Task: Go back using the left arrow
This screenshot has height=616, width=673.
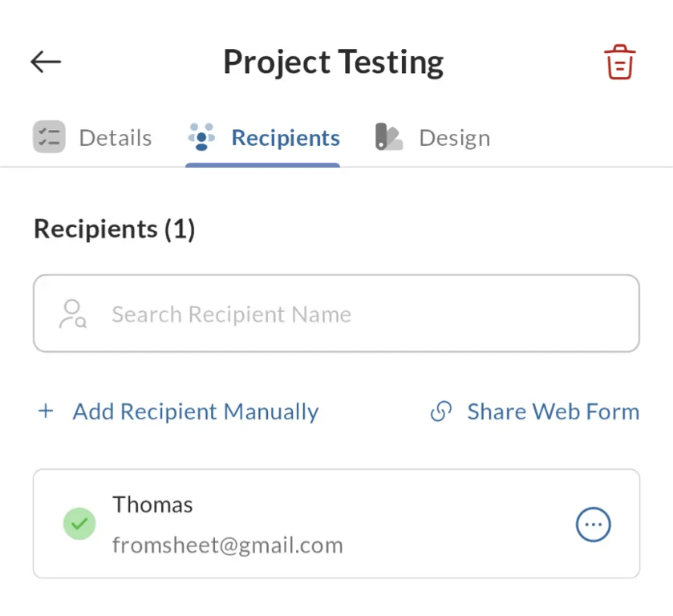Action: (x=46, y=62)
